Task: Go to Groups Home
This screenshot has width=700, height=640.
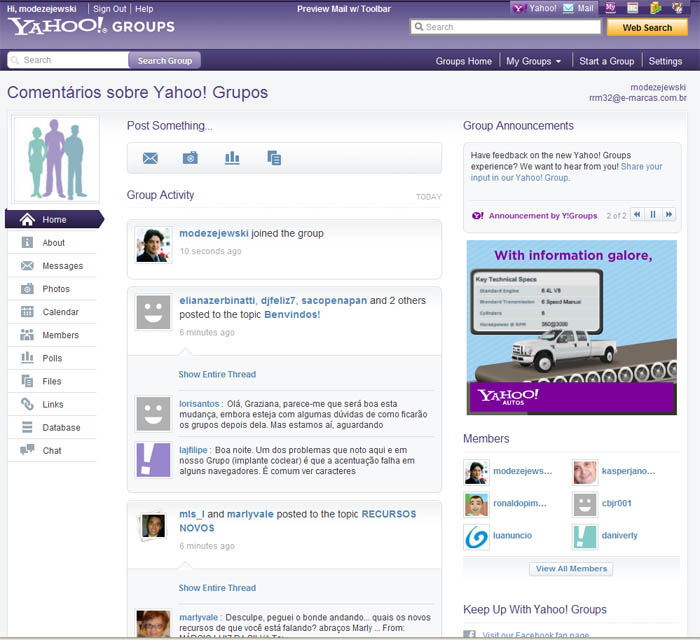Action: coord(463,61)
